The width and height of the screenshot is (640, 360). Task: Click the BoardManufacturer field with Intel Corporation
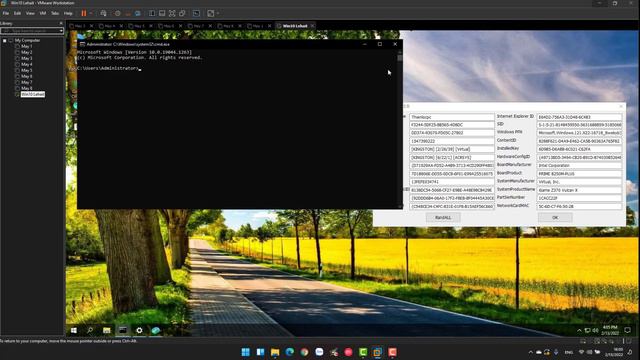pos(579,165)
